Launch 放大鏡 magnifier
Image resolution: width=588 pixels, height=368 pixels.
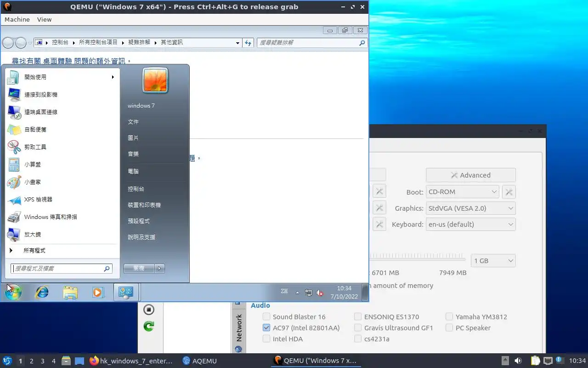62,235
